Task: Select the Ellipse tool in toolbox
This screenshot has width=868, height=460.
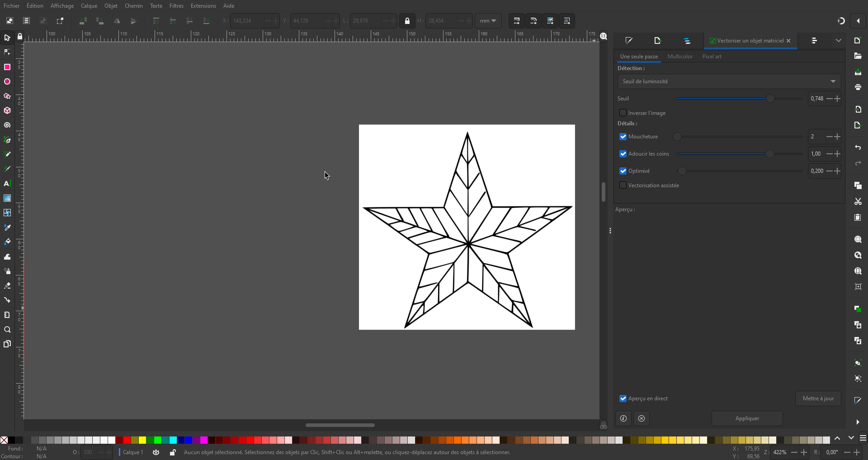Action: pos(7,82)
